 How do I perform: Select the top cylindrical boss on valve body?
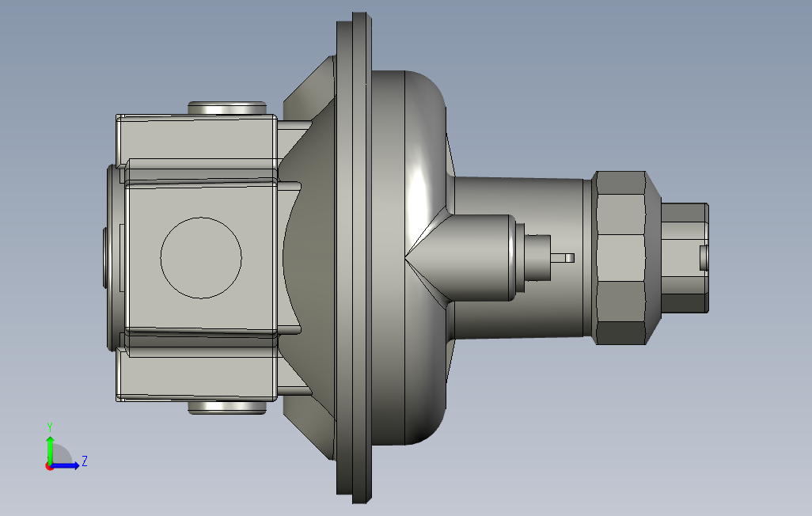click(x=227, y=108)
